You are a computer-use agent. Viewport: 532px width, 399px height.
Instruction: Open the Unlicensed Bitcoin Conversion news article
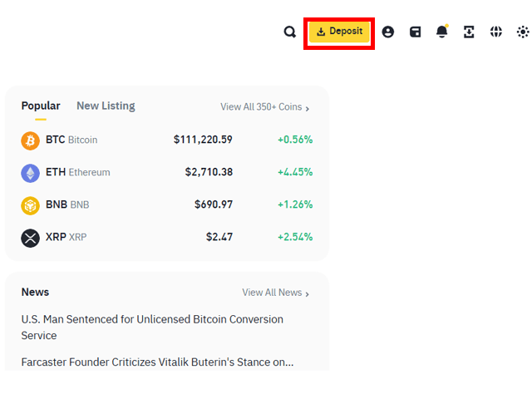pyautogui.click(x=152, y=328)
